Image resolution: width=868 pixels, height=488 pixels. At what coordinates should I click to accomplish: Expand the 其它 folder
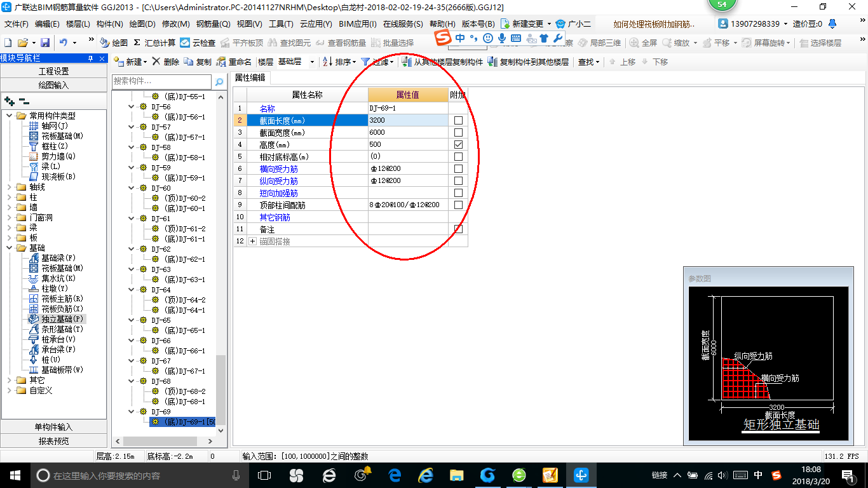pyautogui.click(x=10, y=380)
